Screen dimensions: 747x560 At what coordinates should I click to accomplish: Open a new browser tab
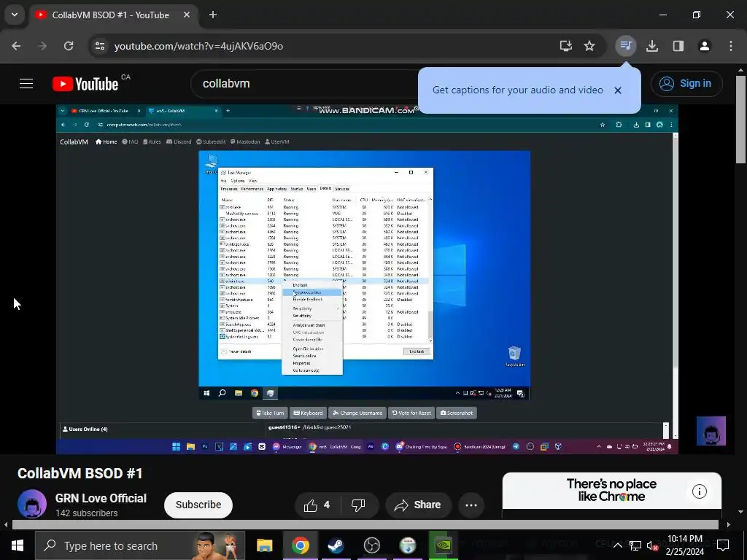pos(213,15)
